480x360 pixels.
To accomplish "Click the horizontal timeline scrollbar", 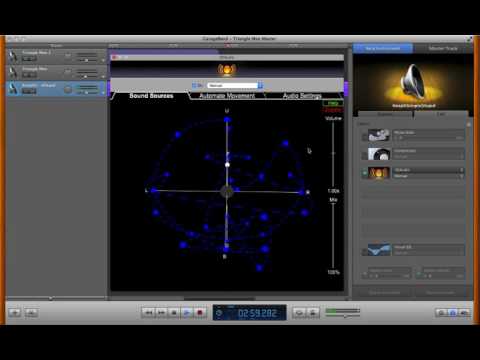I will 219,298.
